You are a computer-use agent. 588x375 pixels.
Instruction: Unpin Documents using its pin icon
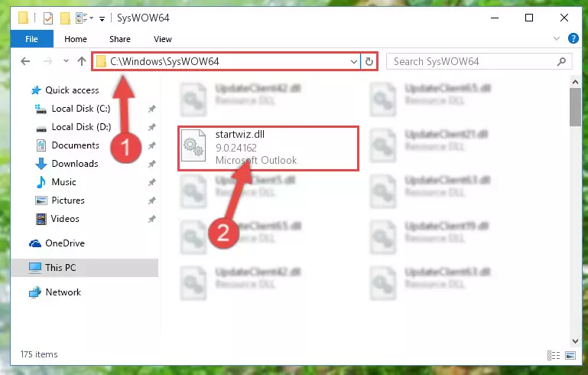pos(151,145)
